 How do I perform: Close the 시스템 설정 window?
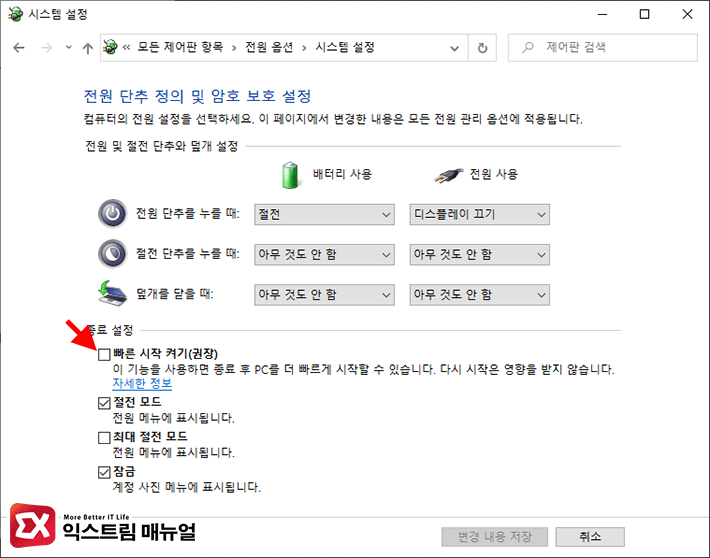(x=687, y=14)
